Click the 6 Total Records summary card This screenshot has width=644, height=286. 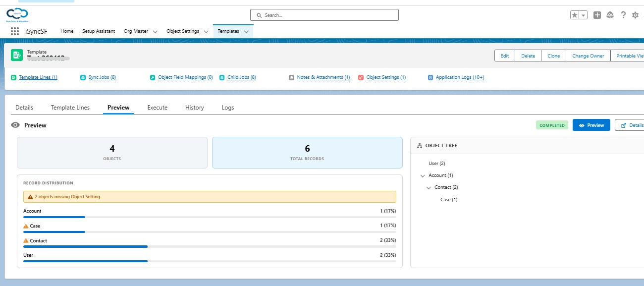[x=307, y=153]
